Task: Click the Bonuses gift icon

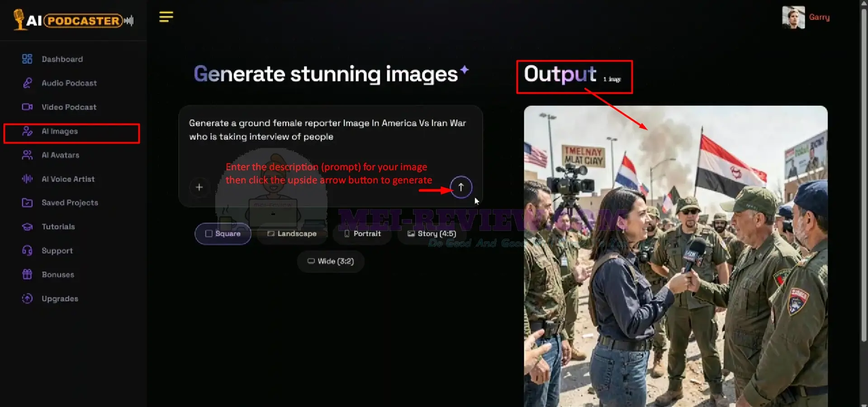Action: [x=27, y=274]
